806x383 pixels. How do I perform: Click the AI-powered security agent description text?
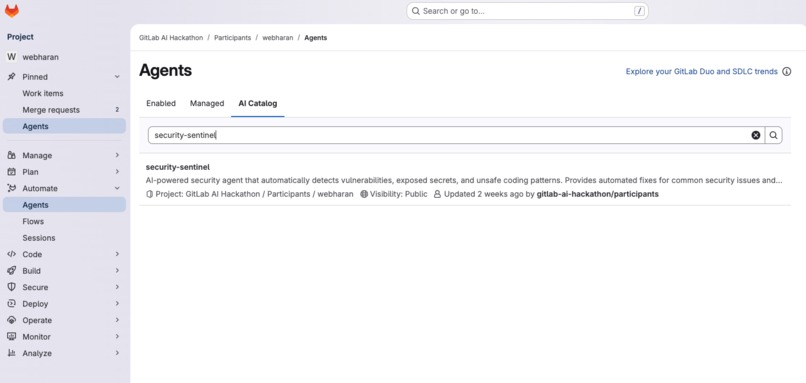(464, 180)
